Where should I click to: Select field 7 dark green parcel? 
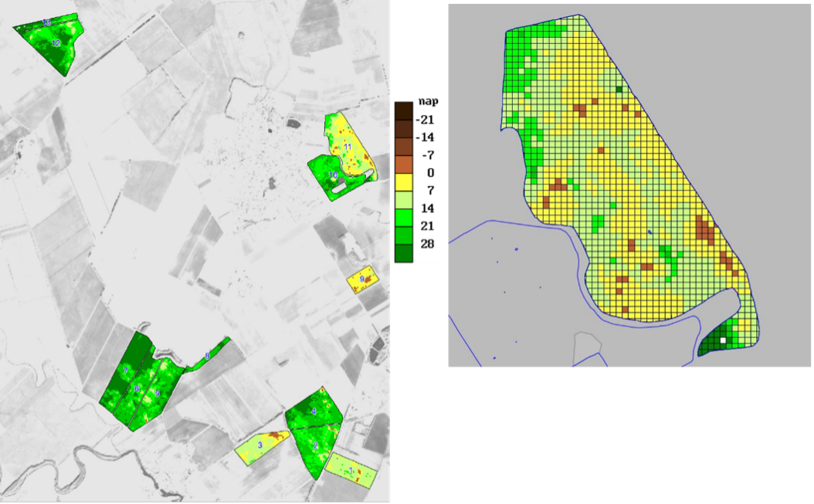coord(125,371)
